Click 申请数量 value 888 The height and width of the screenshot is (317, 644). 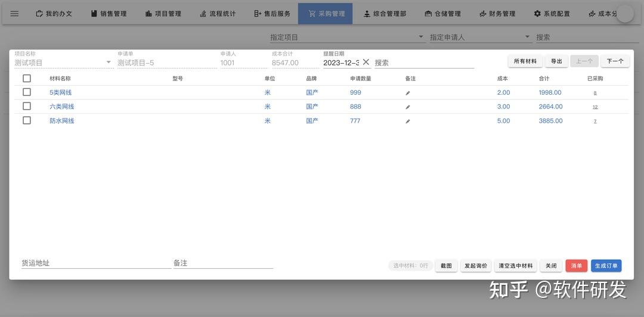[x=355, y=106]
